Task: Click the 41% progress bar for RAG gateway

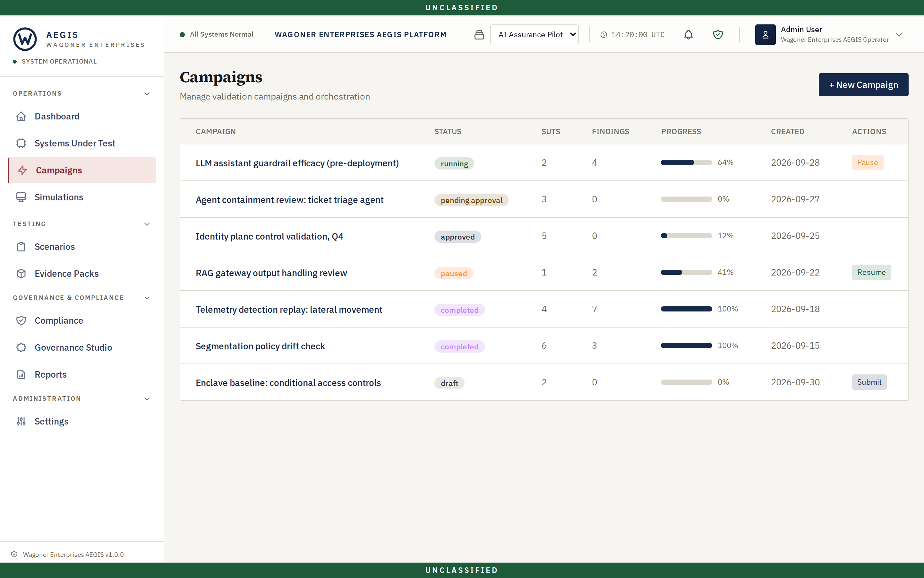Action: pyautogui.click(x=686, y=272)
